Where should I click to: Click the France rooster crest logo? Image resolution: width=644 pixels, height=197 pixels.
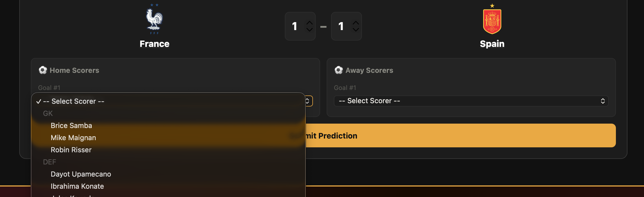pyautogui.click(x=154, y=19)
